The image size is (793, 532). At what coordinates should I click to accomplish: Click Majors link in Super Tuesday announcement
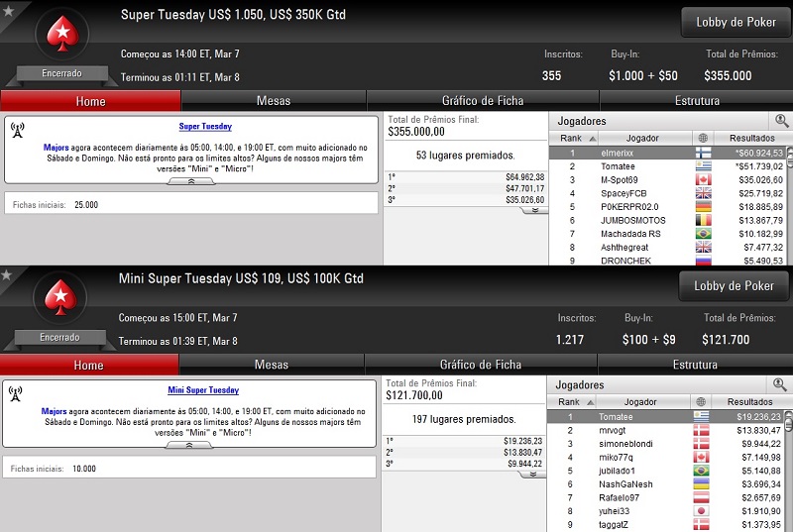pos(56,148)
